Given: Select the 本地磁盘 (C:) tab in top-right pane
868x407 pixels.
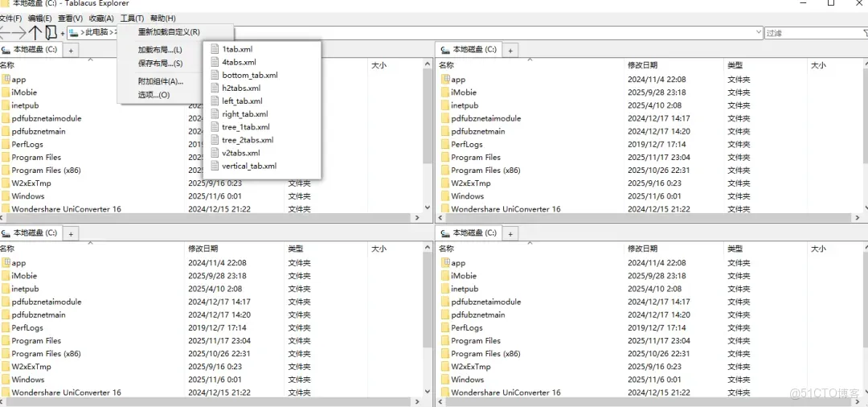Looking at the screenshot, I should click(x=469, y=50).
